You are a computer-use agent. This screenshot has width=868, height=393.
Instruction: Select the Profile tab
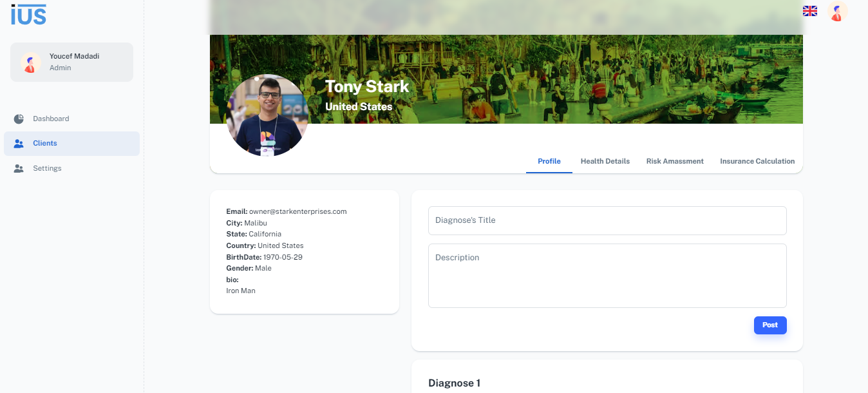point(549,161)
